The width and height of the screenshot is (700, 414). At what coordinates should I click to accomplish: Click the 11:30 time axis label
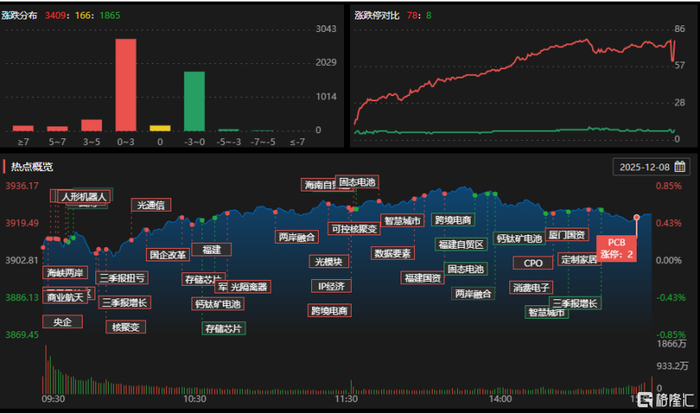(x=346, y=398)
